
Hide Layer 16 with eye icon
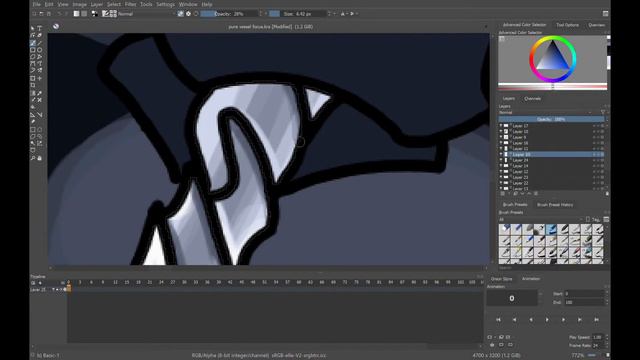[501, 143]
